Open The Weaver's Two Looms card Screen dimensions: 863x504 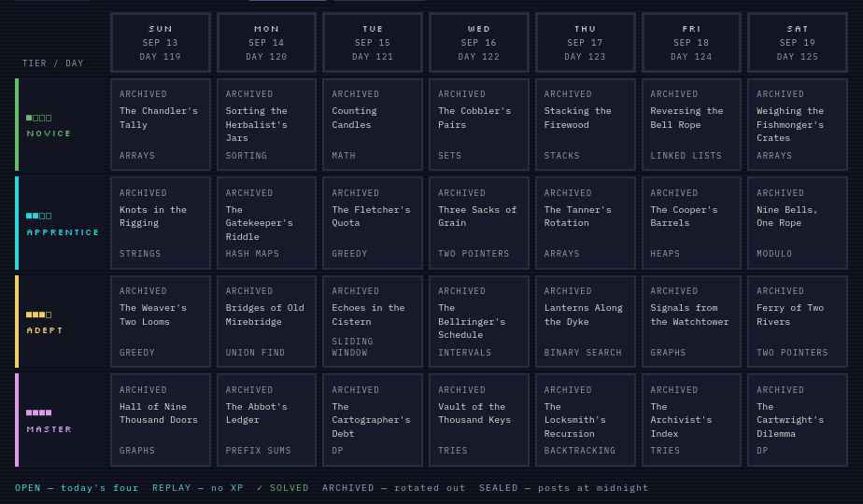[x=160, y=321]
